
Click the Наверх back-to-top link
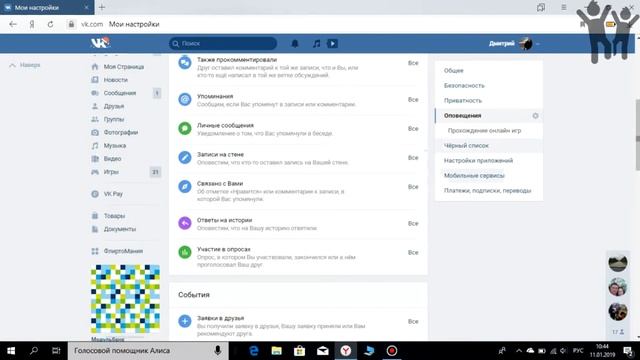25,65
